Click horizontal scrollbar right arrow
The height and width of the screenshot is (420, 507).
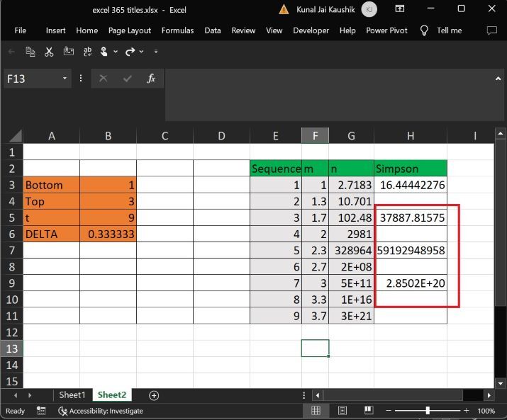489,395
